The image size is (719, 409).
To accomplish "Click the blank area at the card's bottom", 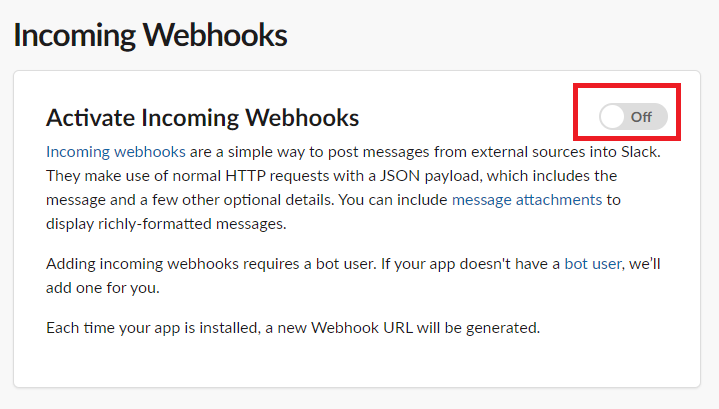I will coord(356,364).
